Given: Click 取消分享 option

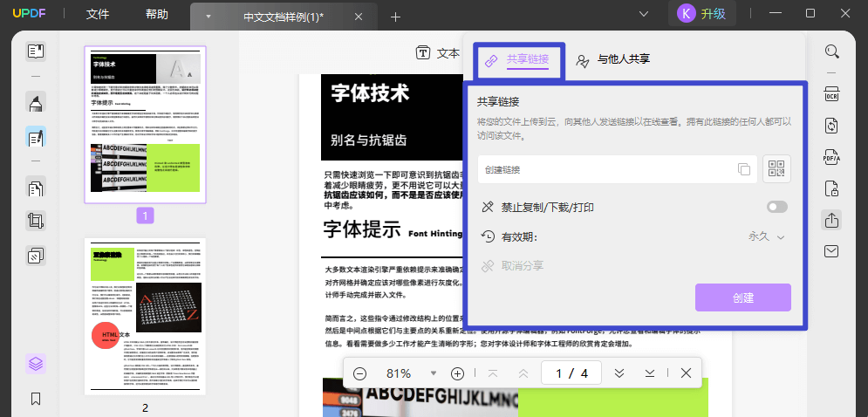Looking at the screenshot, I should 513,266.
